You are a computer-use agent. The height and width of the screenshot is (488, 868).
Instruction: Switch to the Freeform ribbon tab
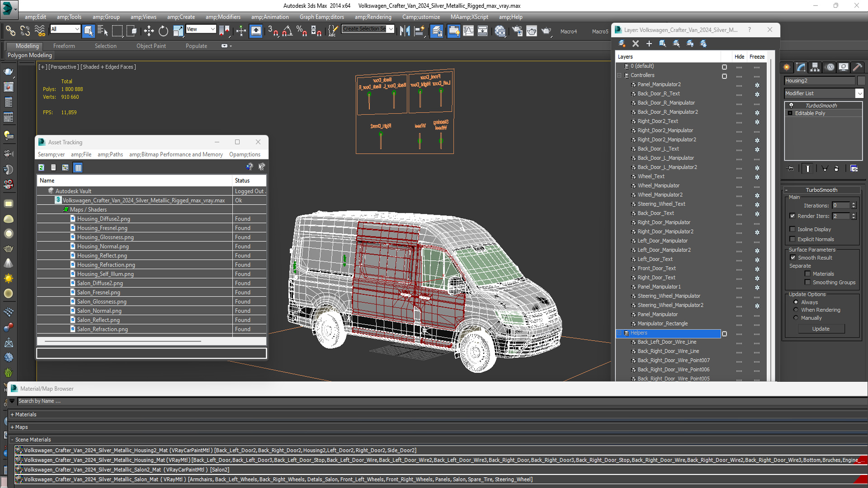[64, 46]
